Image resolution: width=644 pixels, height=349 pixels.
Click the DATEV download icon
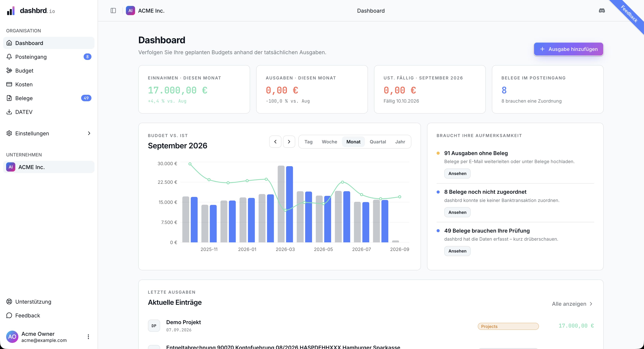9,112
